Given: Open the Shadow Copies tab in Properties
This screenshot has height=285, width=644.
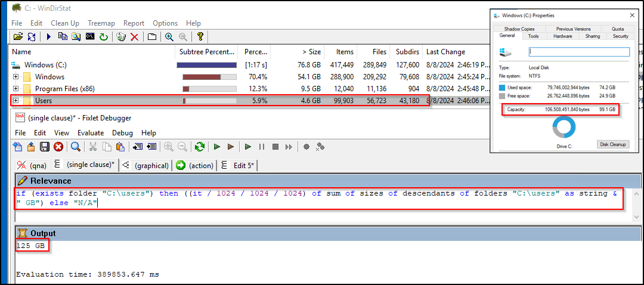Looking at the screenshot, I should coord(519,29).
